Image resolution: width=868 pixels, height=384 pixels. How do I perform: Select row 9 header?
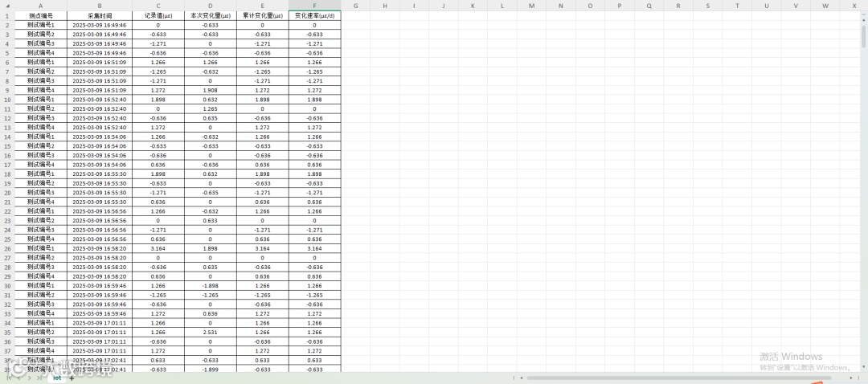pos(7,90)
